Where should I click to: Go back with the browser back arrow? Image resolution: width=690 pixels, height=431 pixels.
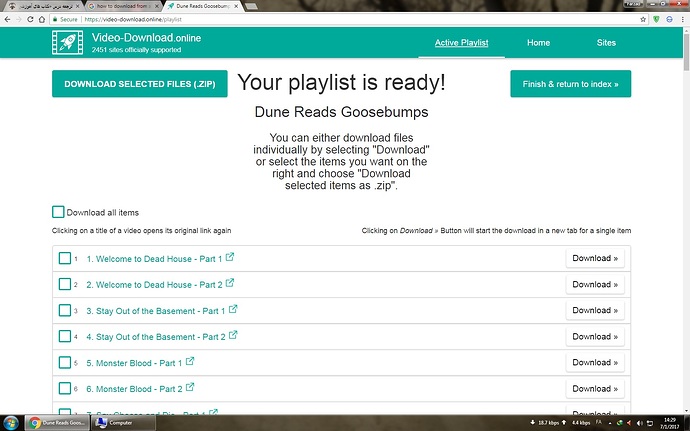pyautogui.click(x=7, y=19)
